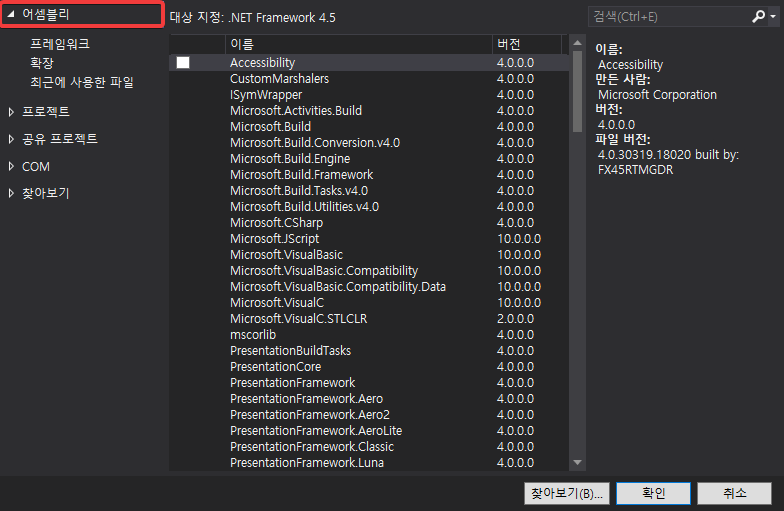This screenshot has height=511, width=784.
Task: Click the FX45RTMGDR file version text
Action: (x=636, y=170)
